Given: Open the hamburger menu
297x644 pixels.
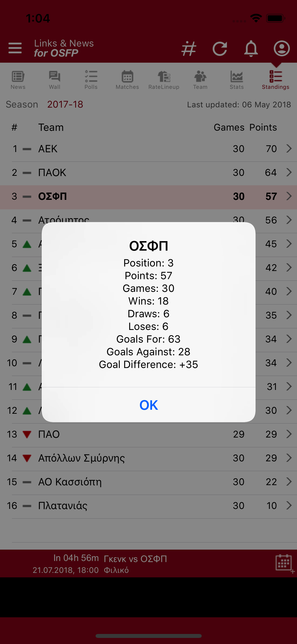Looking at the screenshot, I should coord(15,48).
